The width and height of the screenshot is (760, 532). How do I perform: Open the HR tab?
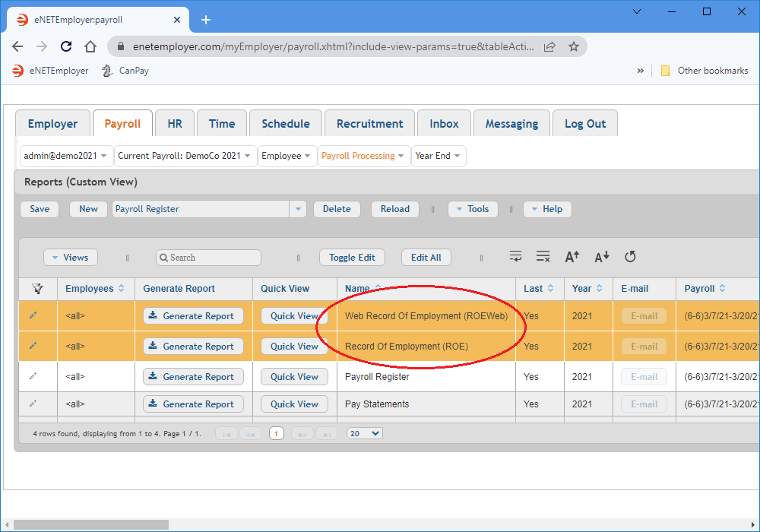click(174, 124)
